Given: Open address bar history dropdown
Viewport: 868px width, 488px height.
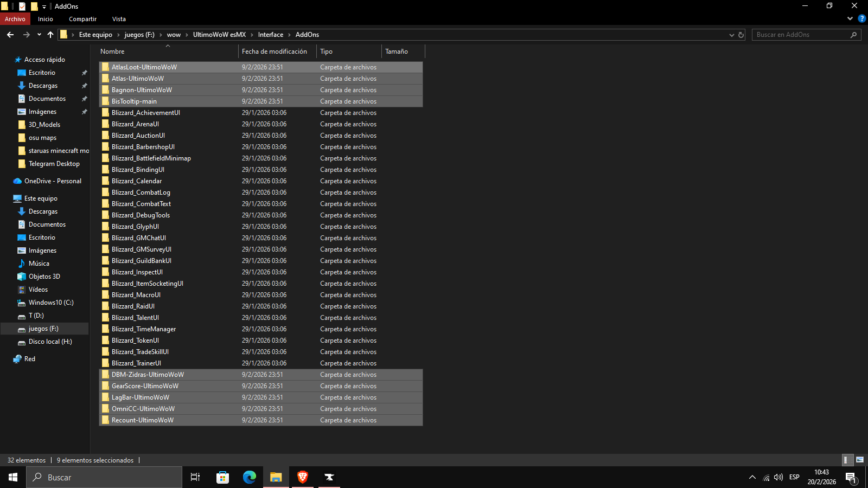Looking at the screenshot, I should click(x=731, y=35).
